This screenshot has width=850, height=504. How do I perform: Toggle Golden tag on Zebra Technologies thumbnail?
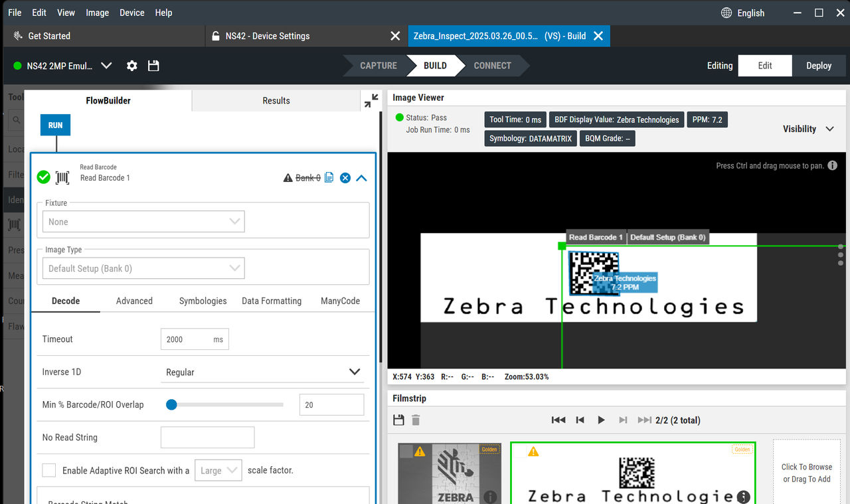(742, 450)
